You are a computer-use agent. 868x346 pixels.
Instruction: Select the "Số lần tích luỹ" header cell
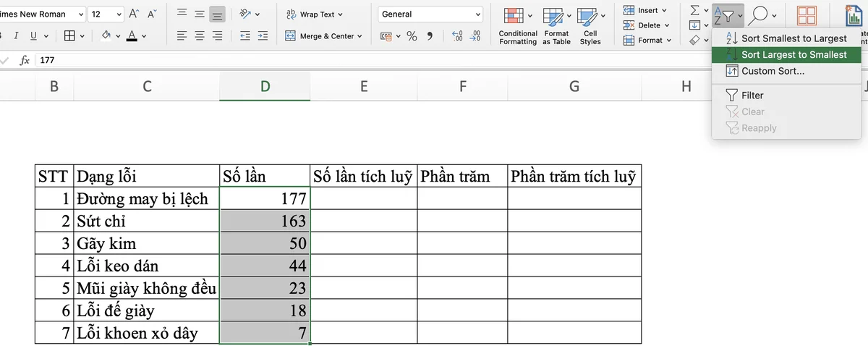364,176
